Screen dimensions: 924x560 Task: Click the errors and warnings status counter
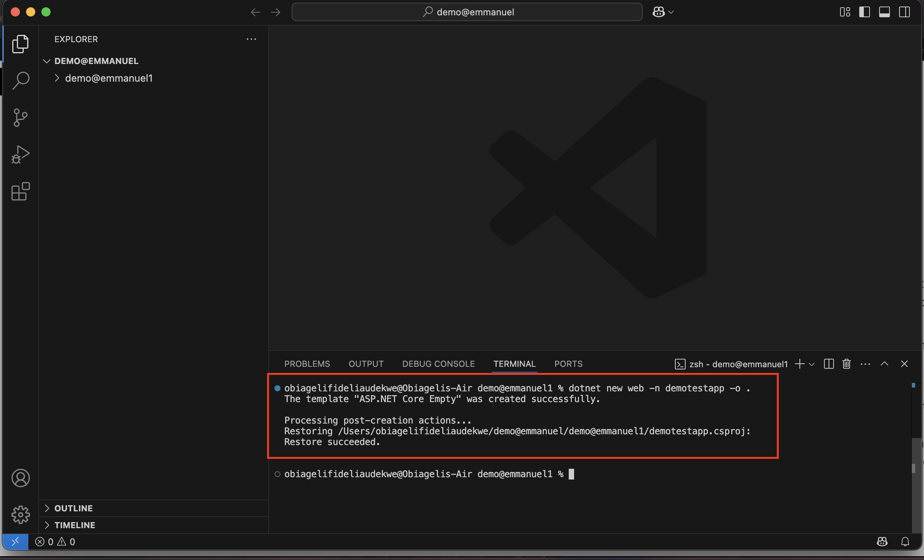point(55,542)
